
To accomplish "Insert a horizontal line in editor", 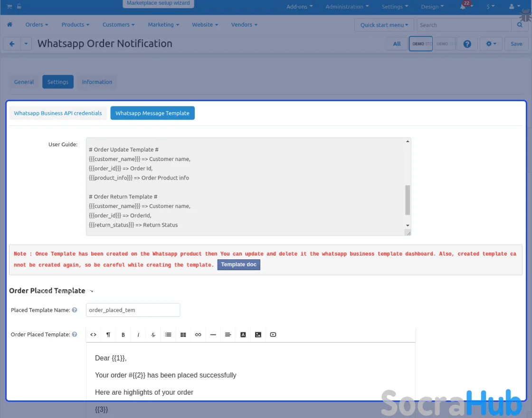I will (x=213, y=334).
